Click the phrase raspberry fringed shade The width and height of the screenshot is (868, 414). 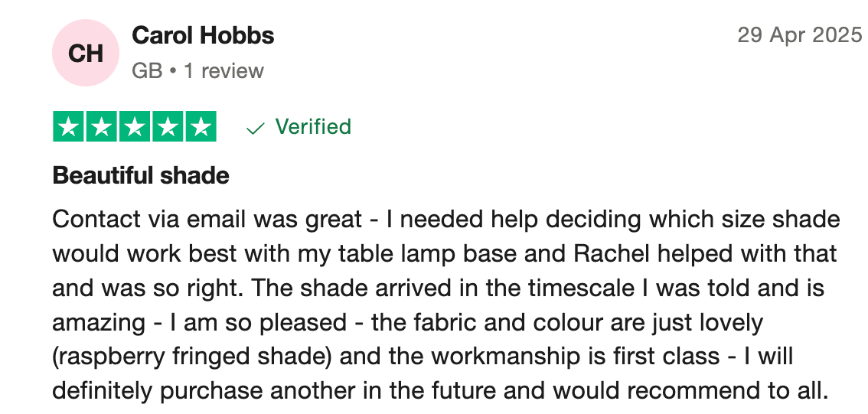tap(192, 357)
